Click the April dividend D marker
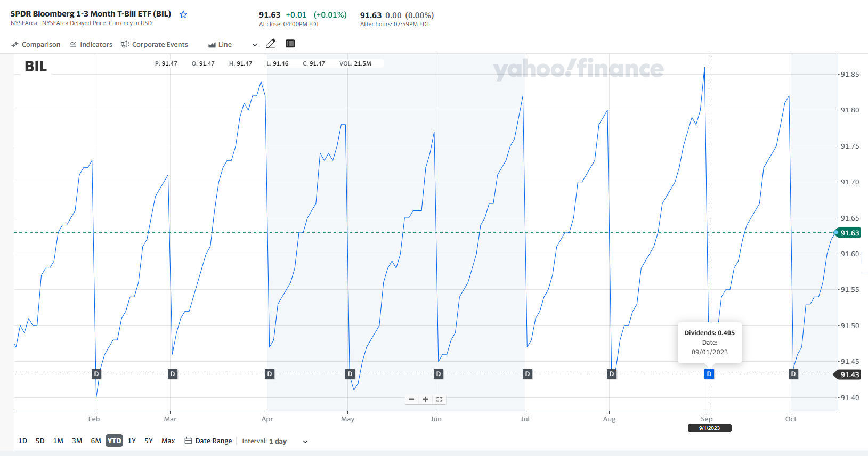Screen dimensions: 868x456 pyautogui.click(x=270, y=374)
